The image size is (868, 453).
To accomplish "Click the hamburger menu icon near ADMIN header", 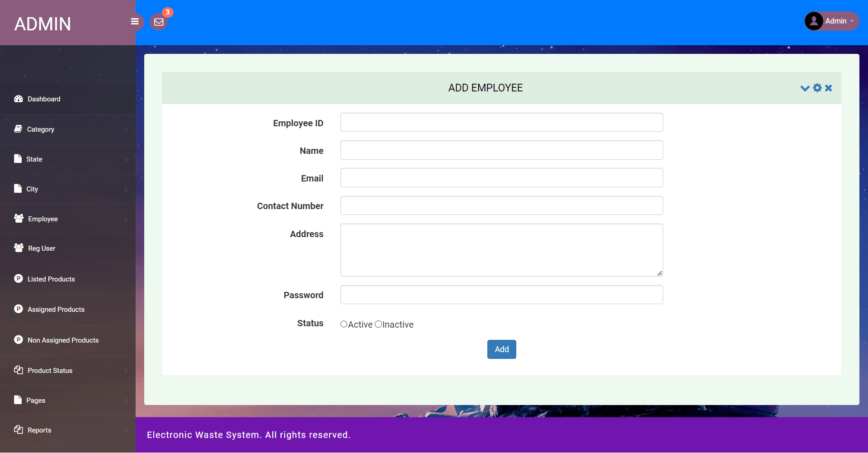I will click(x=134, y=21).
